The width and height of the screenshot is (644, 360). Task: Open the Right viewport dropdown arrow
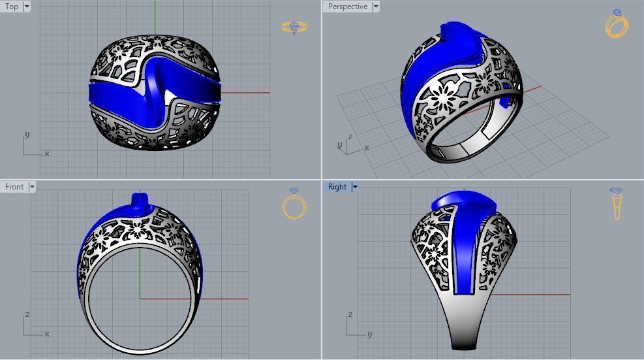coord(355,187)
